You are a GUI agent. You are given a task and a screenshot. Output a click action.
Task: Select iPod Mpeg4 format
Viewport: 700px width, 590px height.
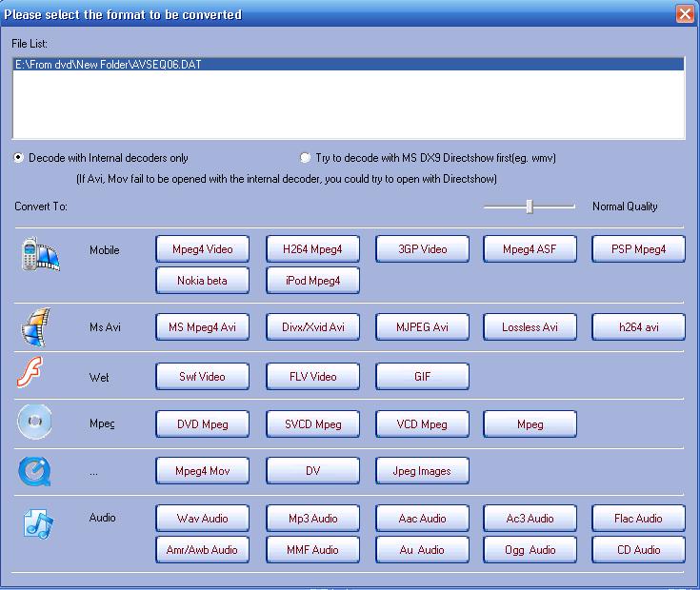coord(312,280)
